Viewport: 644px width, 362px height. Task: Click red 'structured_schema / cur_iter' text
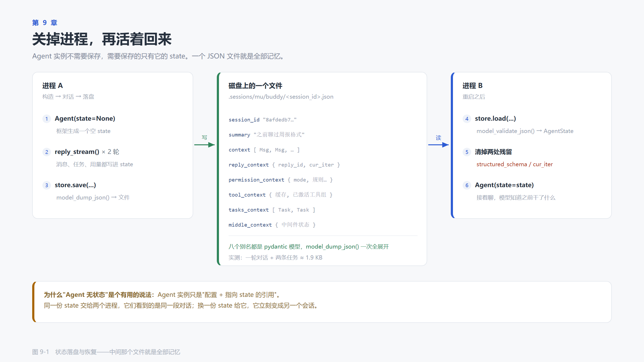514,164
